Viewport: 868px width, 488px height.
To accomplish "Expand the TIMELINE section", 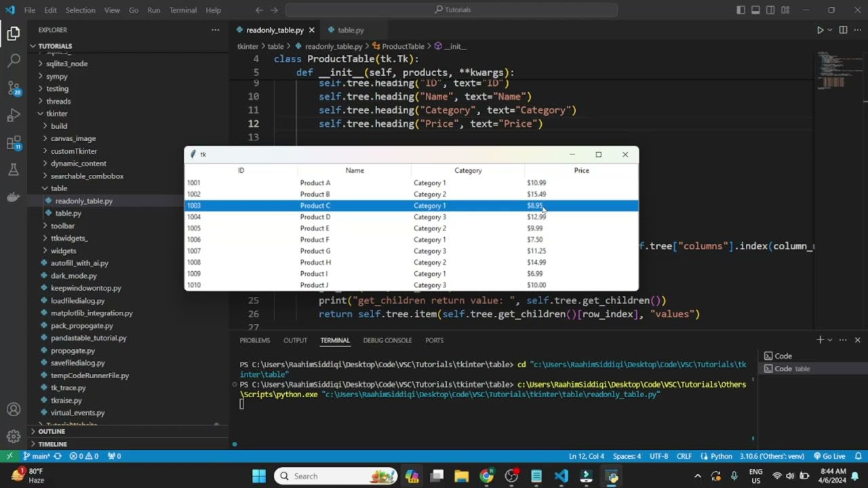I will coord(127,444).
